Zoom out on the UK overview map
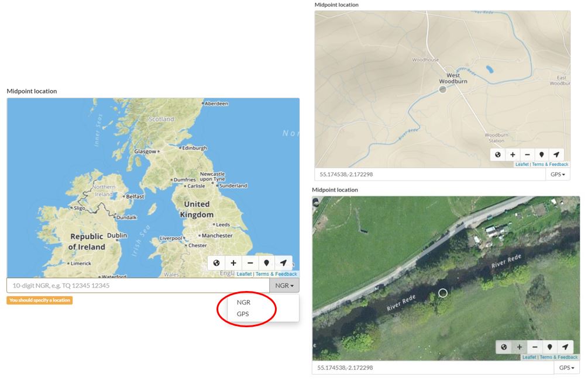Image resolution: width=588 pixels, height=381 pixels. 250,263
